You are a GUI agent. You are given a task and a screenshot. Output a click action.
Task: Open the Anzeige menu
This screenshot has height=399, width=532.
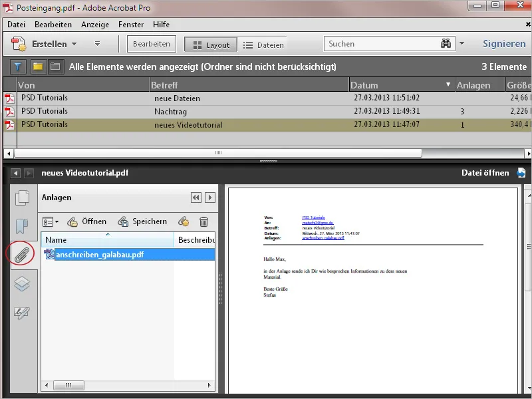pos(95,25)
